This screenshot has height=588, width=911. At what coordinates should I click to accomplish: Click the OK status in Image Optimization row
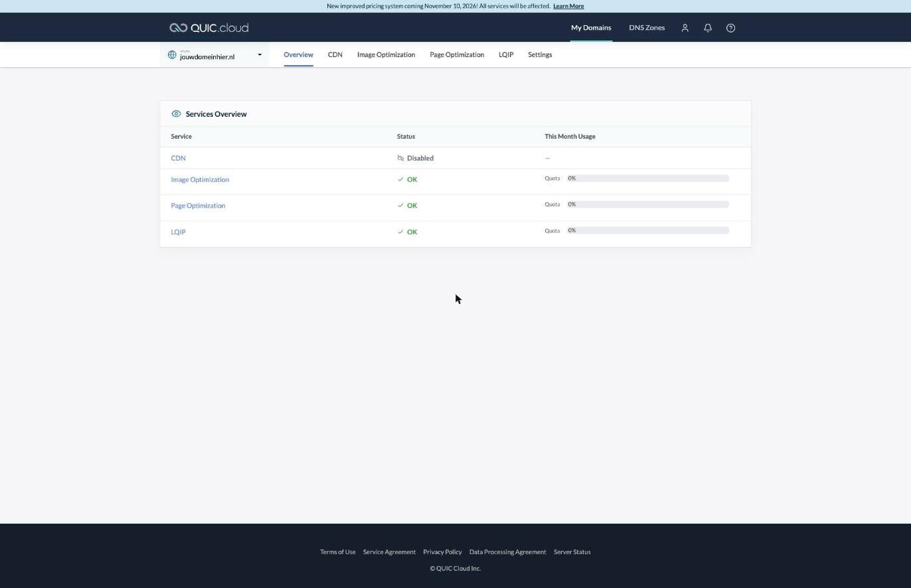pyautogui.click(x=412, y=180)
